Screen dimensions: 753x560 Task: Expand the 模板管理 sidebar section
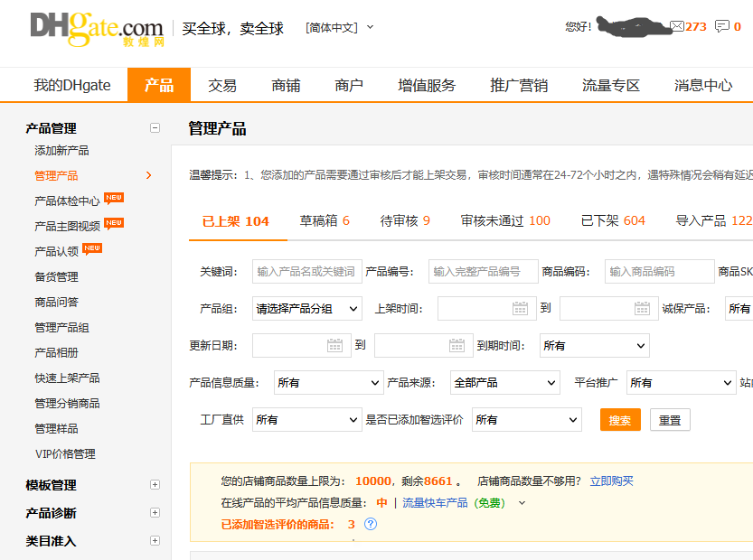(156, 485)
